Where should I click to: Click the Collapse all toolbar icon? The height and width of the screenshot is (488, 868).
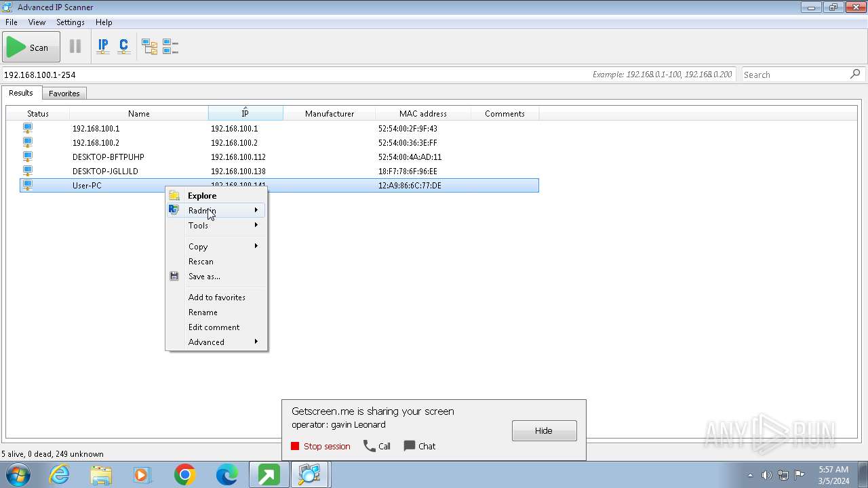click(170, 47)
